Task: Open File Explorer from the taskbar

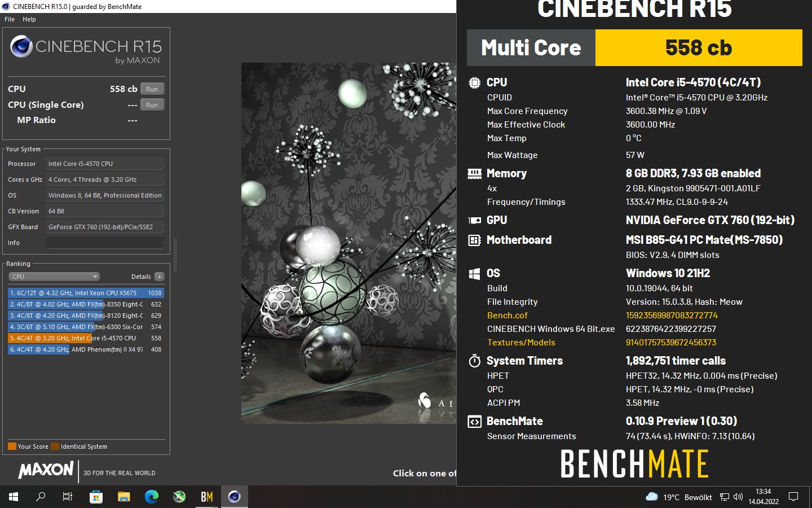Action: (x=123, y=497)
